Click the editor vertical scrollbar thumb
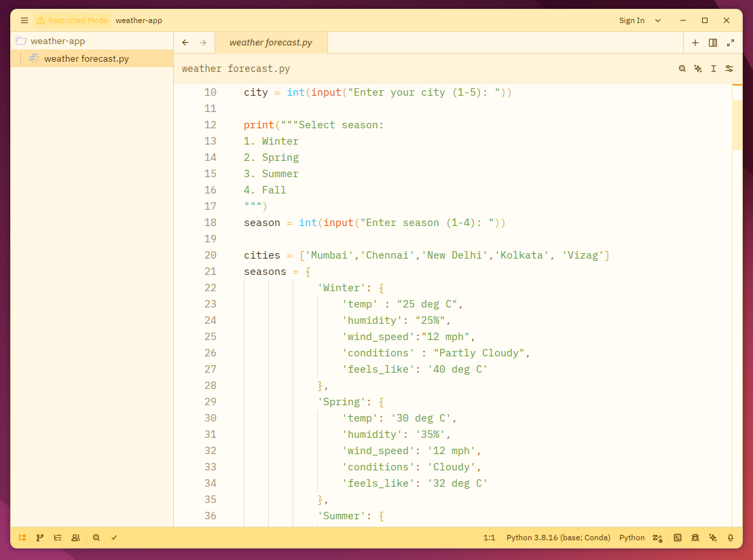Viewport: 753px width, 560px height. (737, 117)
